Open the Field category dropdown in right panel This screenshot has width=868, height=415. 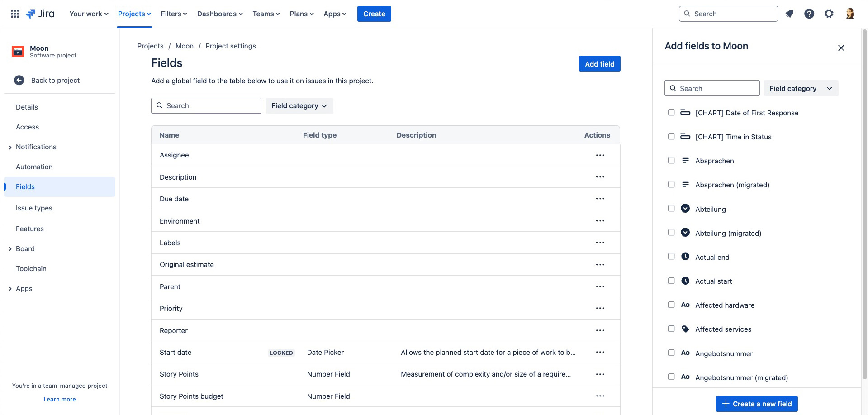[801, 88]
